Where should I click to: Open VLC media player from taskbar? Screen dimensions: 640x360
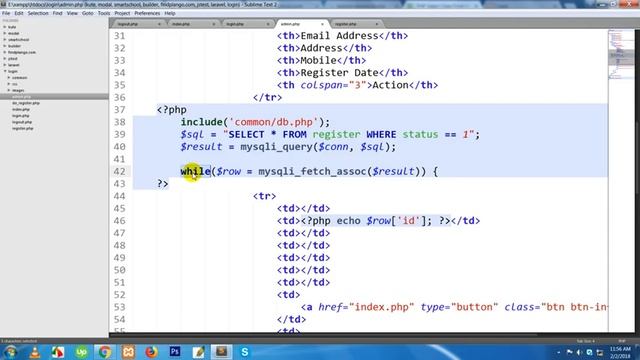coord(35,352)
